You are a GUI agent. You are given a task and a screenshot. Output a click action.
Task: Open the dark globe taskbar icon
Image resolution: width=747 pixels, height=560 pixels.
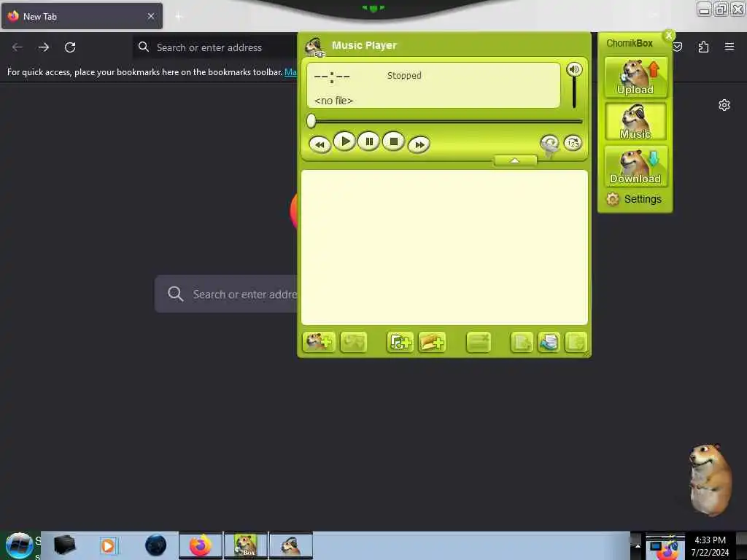coord(156,545)
